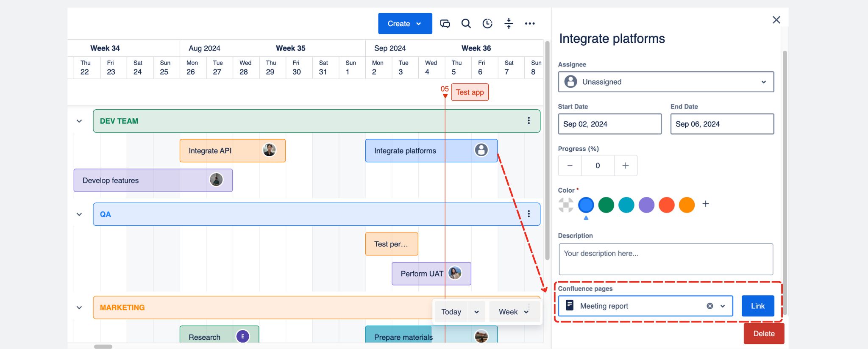Collapse the MARKETING group
The height and width of the screenshot is (349, 868).
(x=79, y=307)
